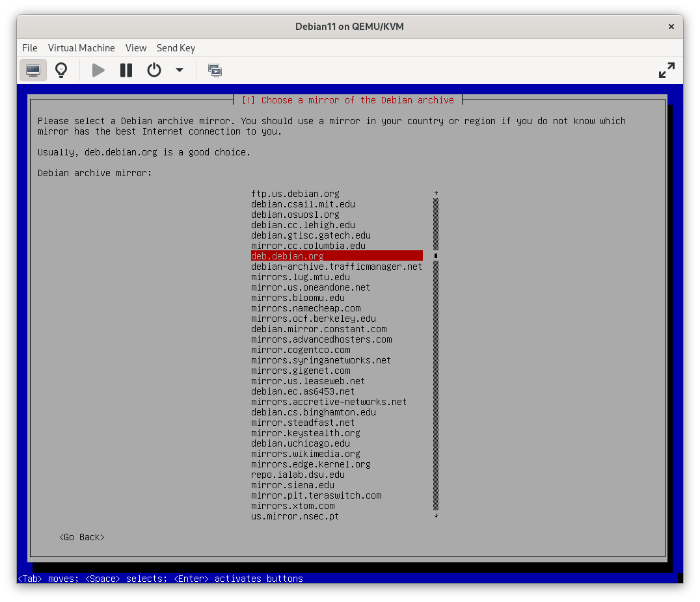This screenshot has width=700, height=602.
Task: Open the File menu
Action: click(29, 47)
